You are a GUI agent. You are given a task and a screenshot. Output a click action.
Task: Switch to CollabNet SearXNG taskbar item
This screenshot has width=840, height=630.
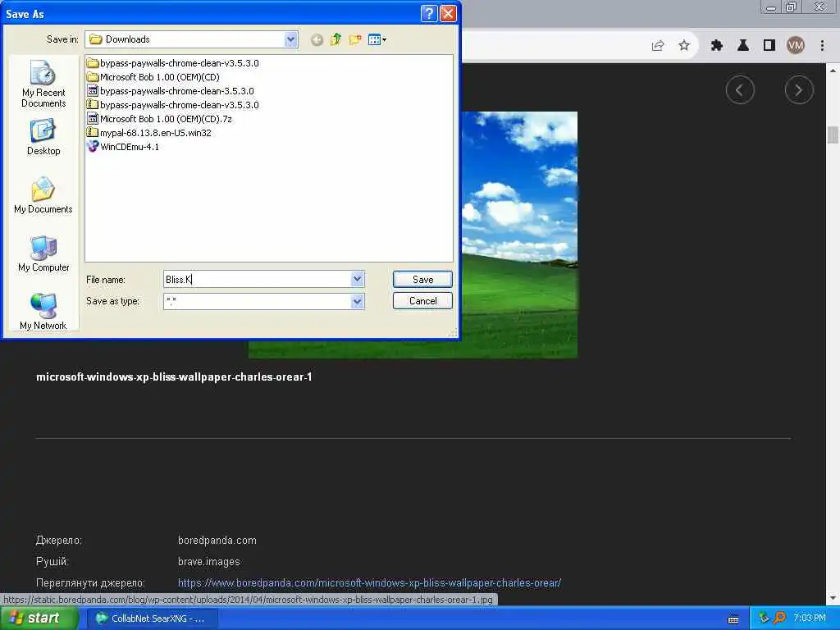(152, 619)
